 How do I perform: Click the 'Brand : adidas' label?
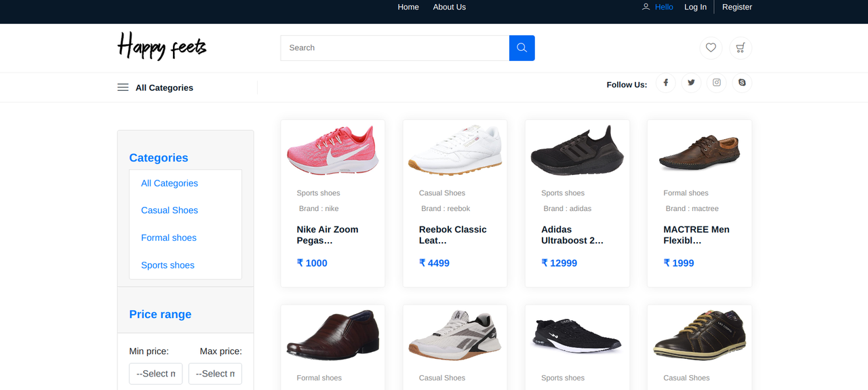point(568,208)
